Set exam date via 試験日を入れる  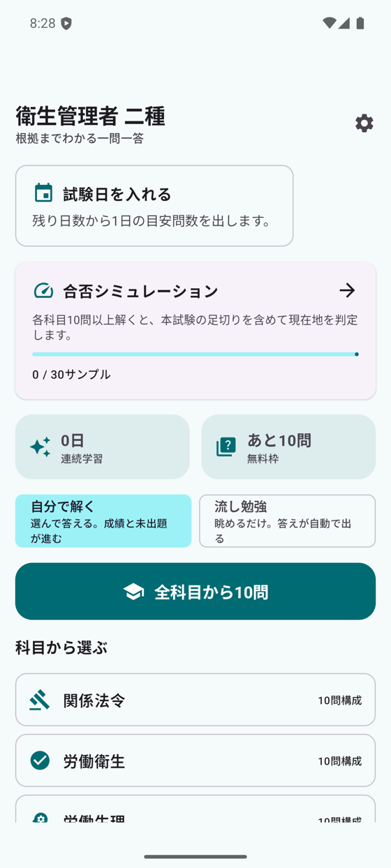pos(154,206)
